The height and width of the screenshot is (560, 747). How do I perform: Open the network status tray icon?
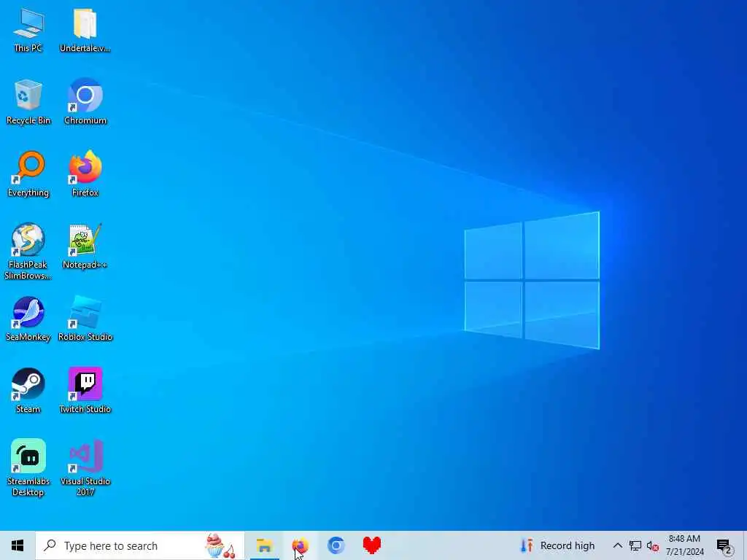point(635,545)
